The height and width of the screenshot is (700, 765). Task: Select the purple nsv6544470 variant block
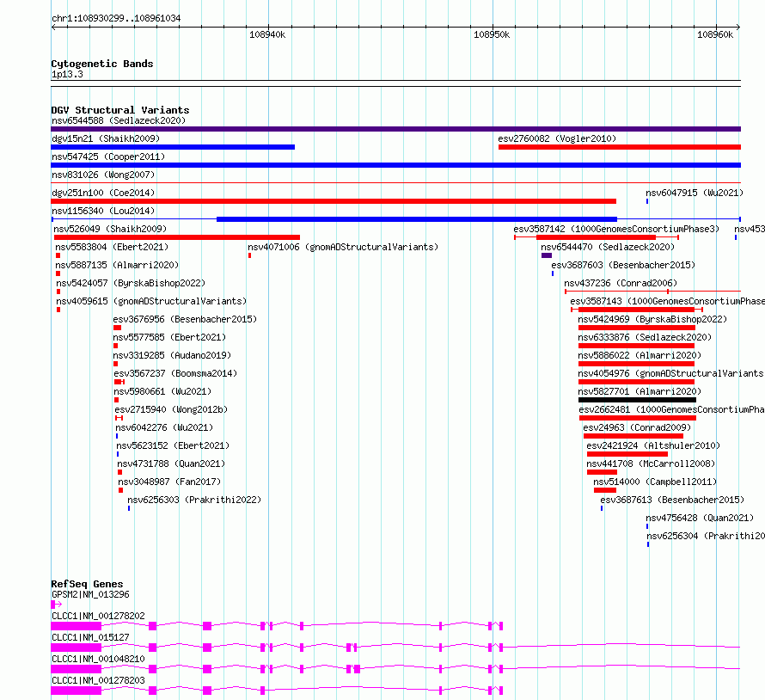(547, 255)
